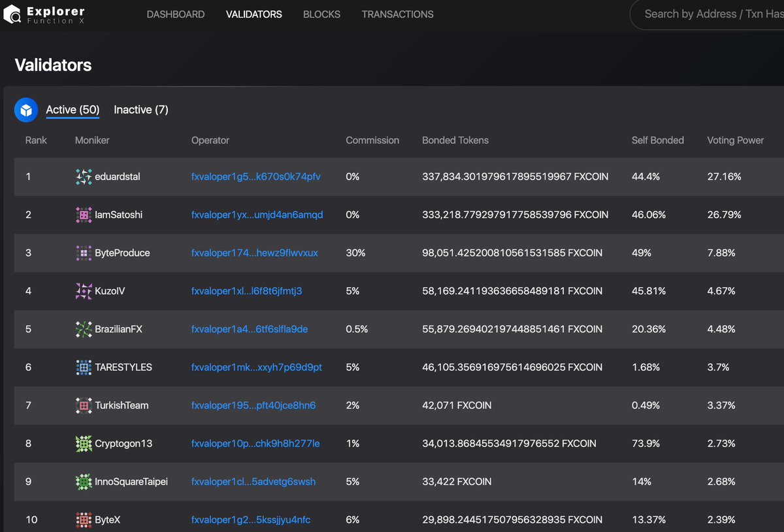Select the ByteProduce moniker name
The image size is (784, 532).
(x=122, y=253)
